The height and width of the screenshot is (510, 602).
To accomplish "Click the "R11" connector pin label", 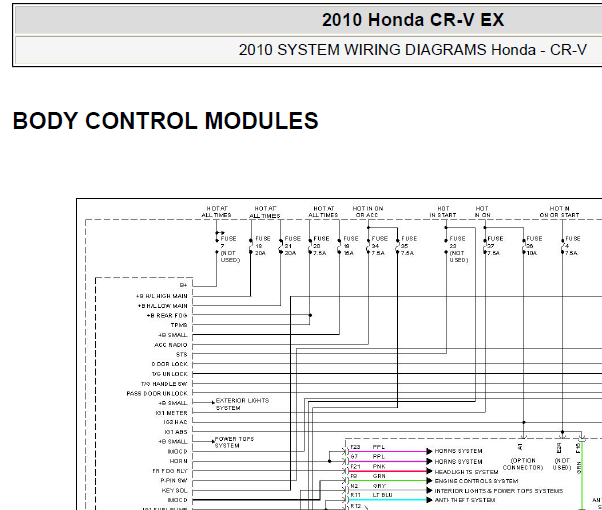I will 356,495.
